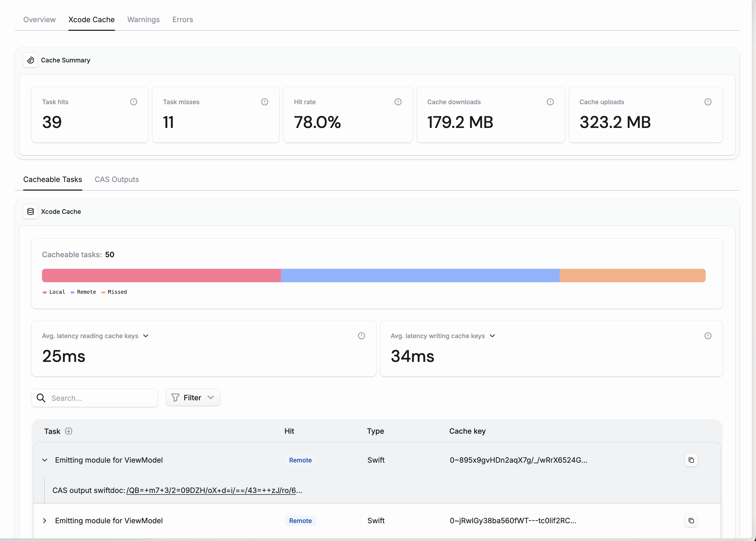
Task: Click the info icon next to Hit rate
Action: (398, 102)
